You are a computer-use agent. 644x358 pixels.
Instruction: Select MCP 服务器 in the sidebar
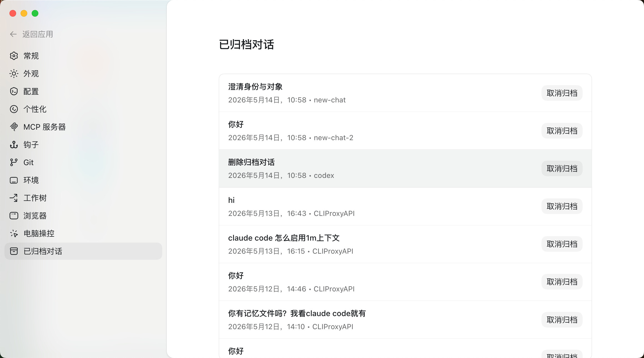click(x=83, y=127)
